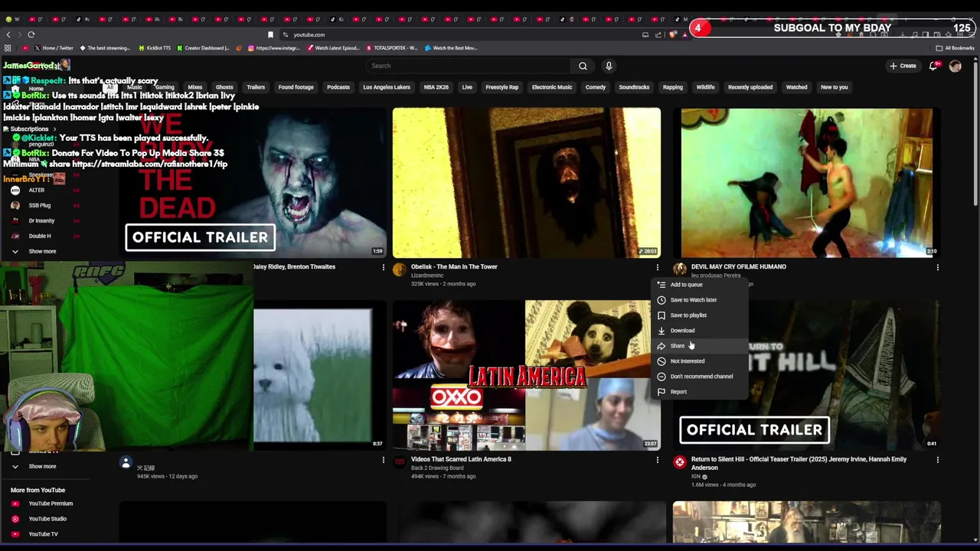Filter feed by the New to you chip
980x551 pixels.
coord(834,87)
